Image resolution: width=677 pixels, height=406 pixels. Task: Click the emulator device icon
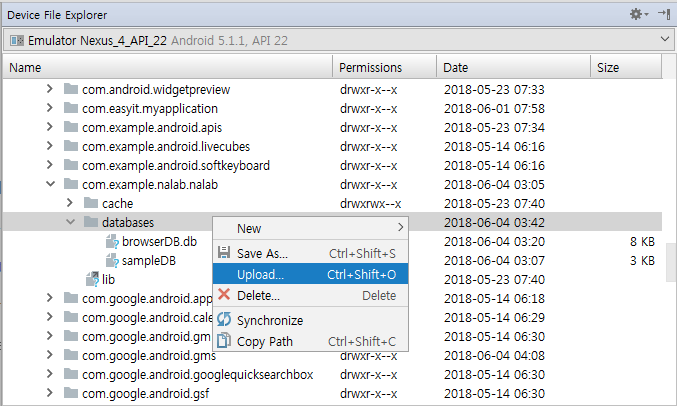point(17,40)
